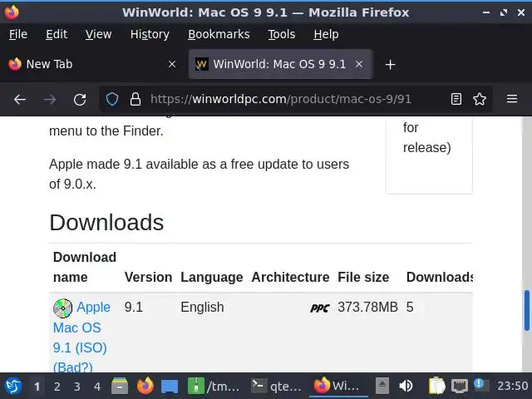Click the 23:50 clock in taskbar

(x=513, y=386)
